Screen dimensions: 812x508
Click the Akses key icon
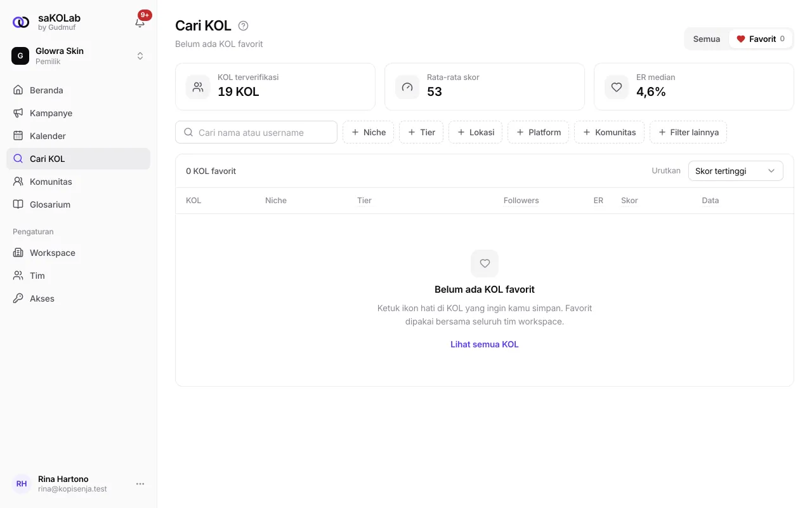18,298
